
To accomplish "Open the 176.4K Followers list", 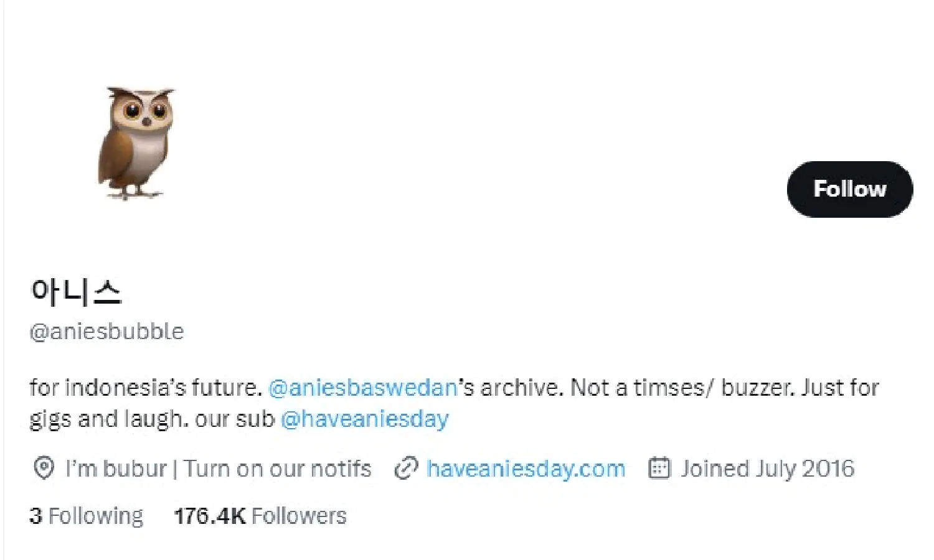I will 260,516.
